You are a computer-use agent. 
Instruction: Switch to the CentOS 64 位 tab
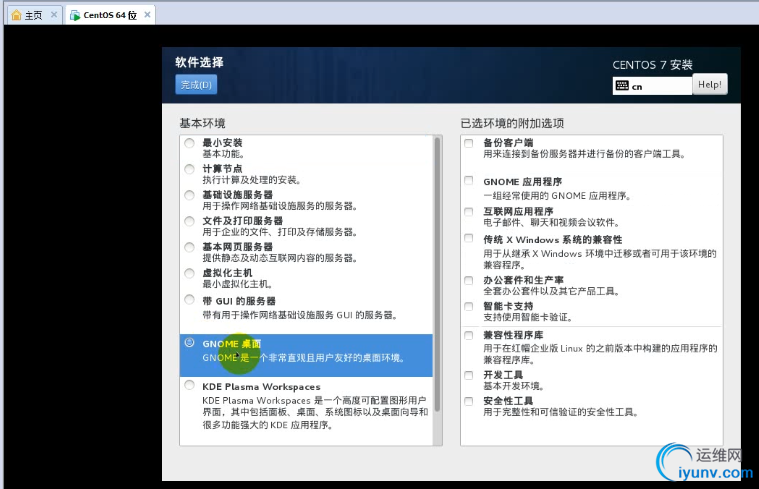pos(110,15)
